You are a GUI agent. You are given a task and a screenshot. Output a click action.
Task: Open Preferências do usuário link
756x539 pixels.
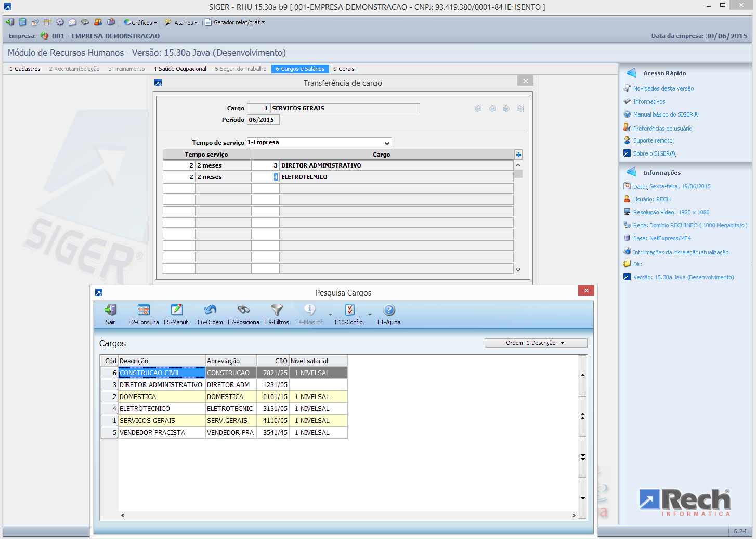click(662, 129)
